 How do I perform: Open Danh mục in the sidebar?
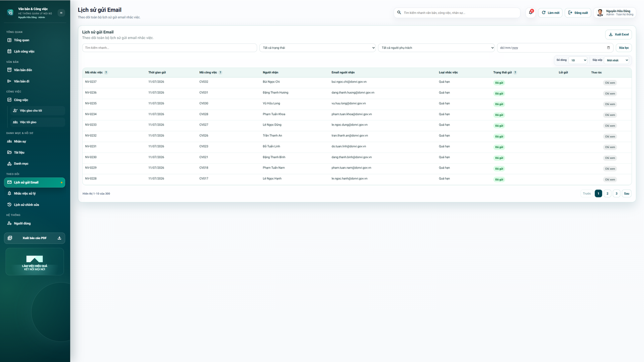(x=35, y=164)
